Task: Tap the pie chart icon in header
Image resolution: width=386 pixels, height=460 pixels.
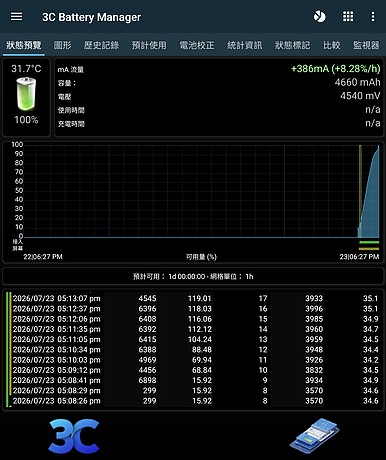Action: pos(319,16)
